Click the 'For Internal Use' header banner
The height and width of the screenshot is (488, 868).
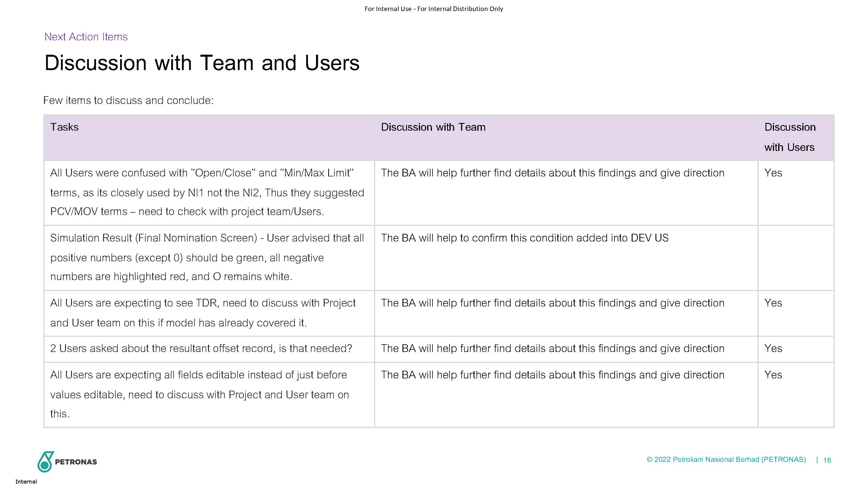[434, 9]
